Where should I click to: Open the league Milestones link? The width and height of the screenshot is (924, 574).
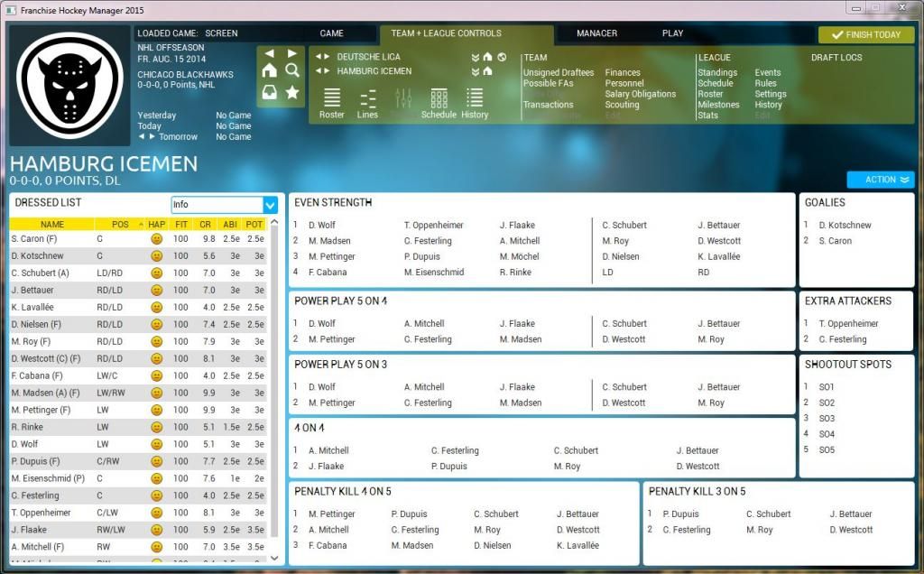click(x=718, y=105)
